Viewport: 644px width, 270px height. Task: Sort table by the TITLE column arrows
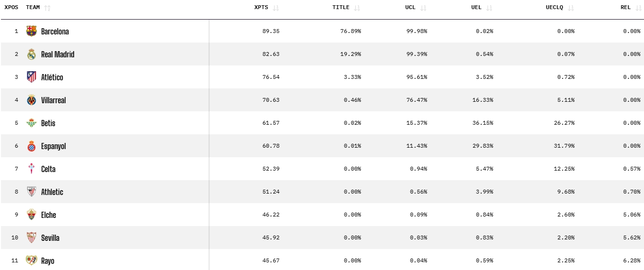(x=357, y=8)
